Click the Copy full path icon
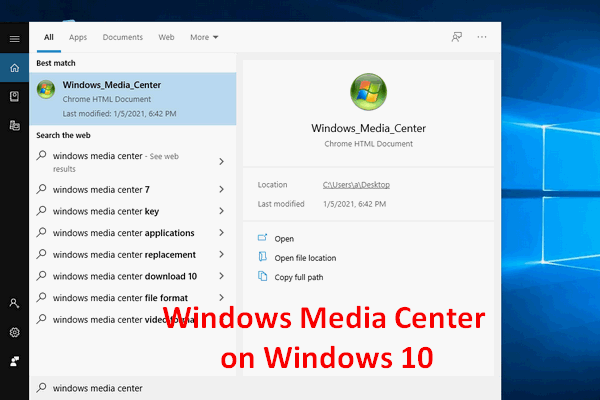600x400 pixels. click(262, 276)
